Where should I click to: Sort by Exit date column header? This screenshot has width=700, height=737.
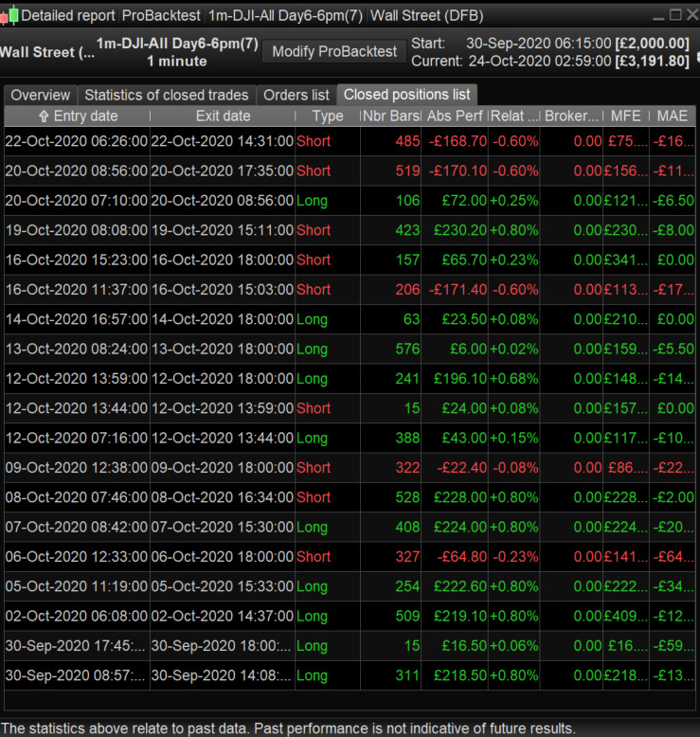(x=223, y=117)
